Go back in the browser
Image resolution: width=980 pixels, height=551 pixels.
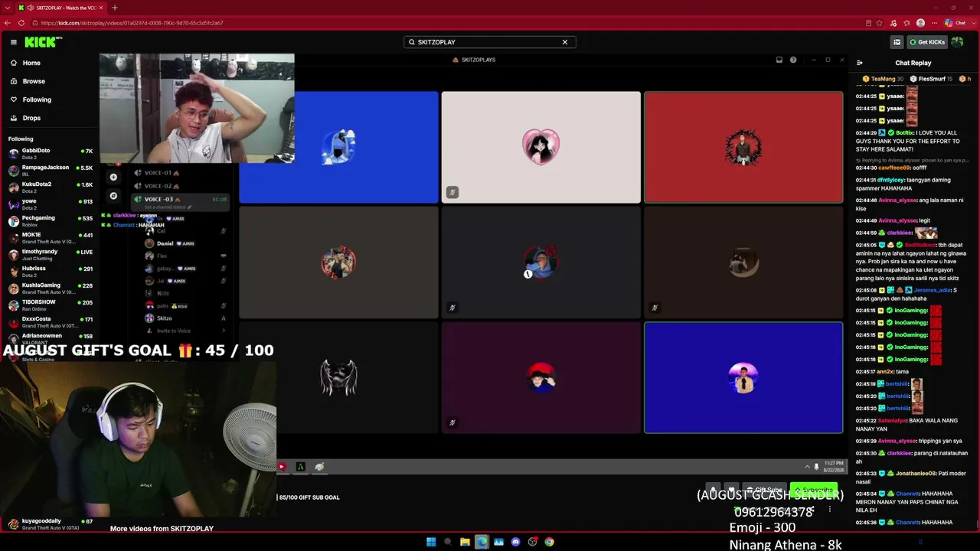click(x=8, y=23)
